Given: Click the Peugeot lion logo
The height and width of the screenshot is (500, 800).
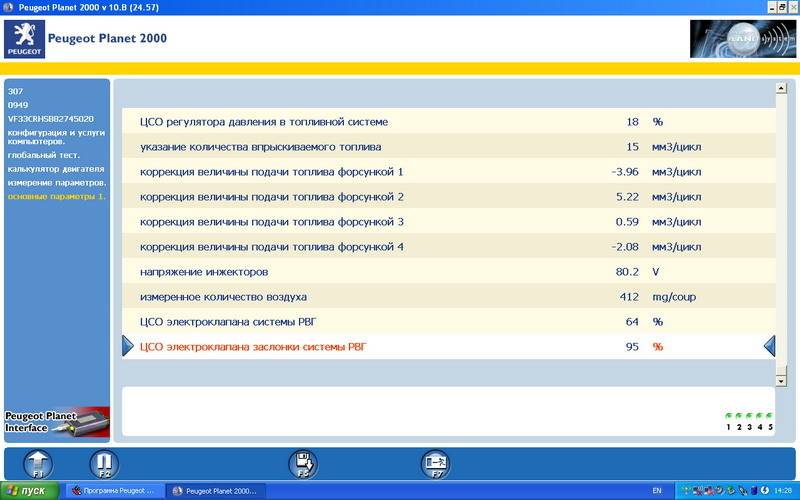Looking at the screenshot, I should click(24, 39).
